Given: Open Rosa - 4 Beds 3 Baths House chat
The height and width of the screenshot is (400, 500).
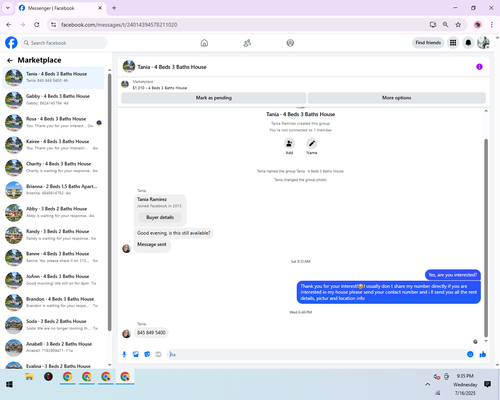Looking at the screenshot, I should (x=53, y=122).
